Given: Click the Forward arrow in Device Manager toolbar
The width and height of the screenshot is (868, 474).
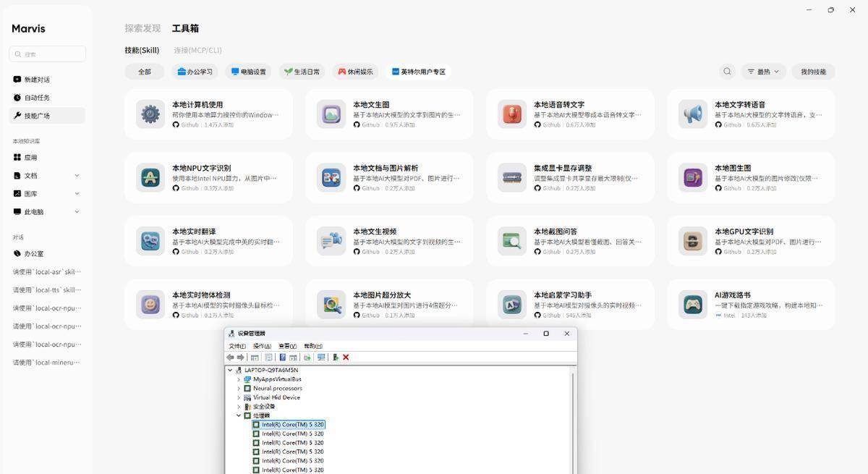Looking at the screenshot, I should pyautogui.click(x=241, y=357).
